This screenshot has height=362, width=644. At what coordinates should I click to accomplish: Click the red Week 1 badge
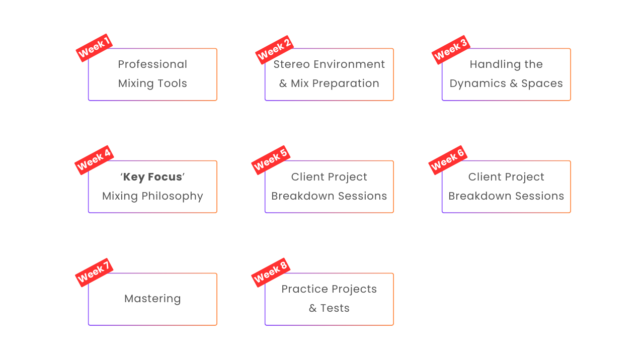94,48
